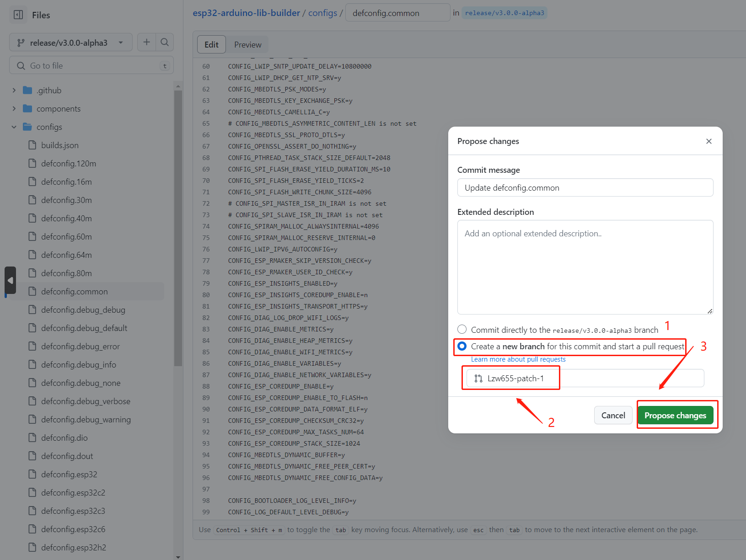Click the add file plus icon
The image size is (746, 560).
point(146,42)
